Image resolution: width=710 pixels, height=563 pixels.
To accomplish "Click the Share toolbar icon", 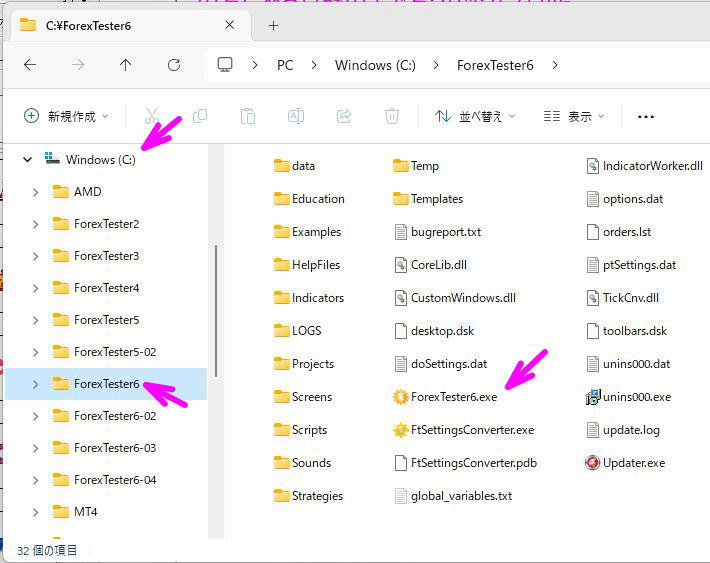I will tap(344, 116).
